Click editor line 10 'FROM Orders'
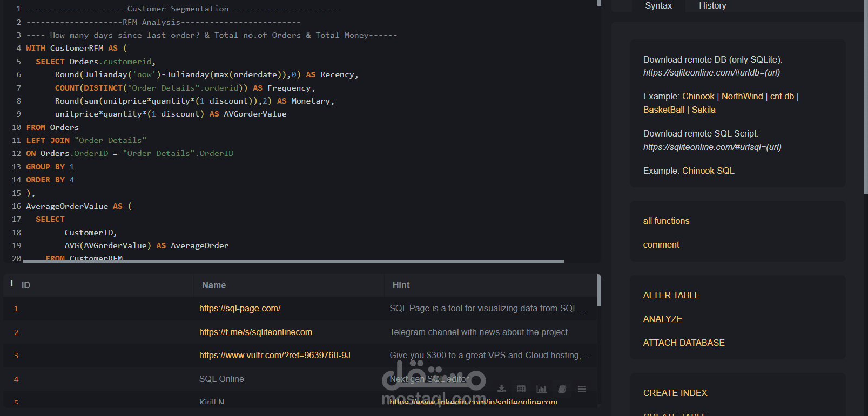 click(x=52, y=127)
